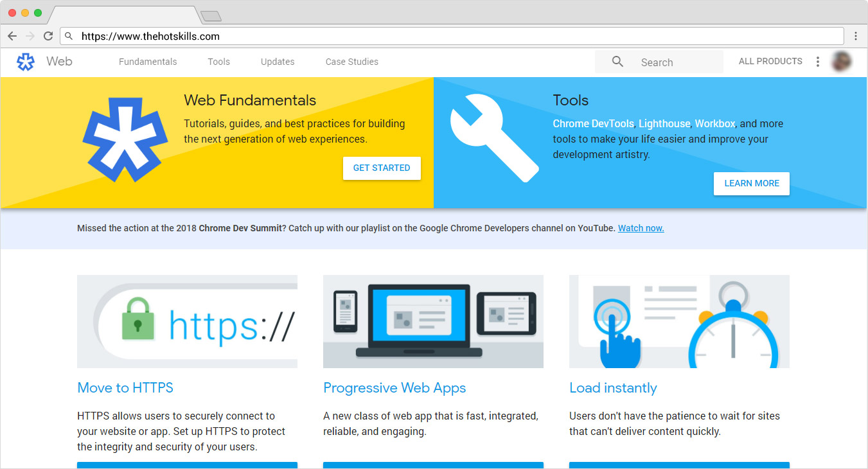868x469 pixels.
Task: Click the yellow minimize window button
Action: pyautogui.click(x=25, y=13)
